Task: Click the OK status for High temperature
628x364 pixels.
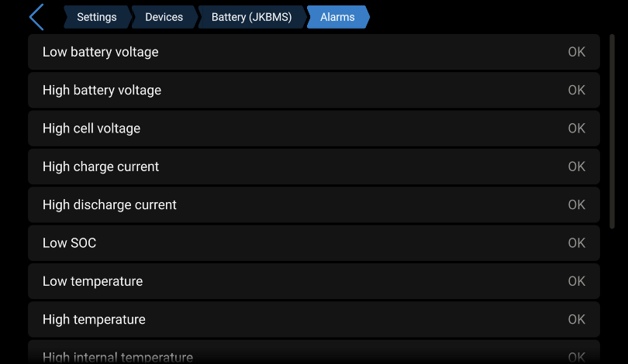Action: [x=577, y=319]
